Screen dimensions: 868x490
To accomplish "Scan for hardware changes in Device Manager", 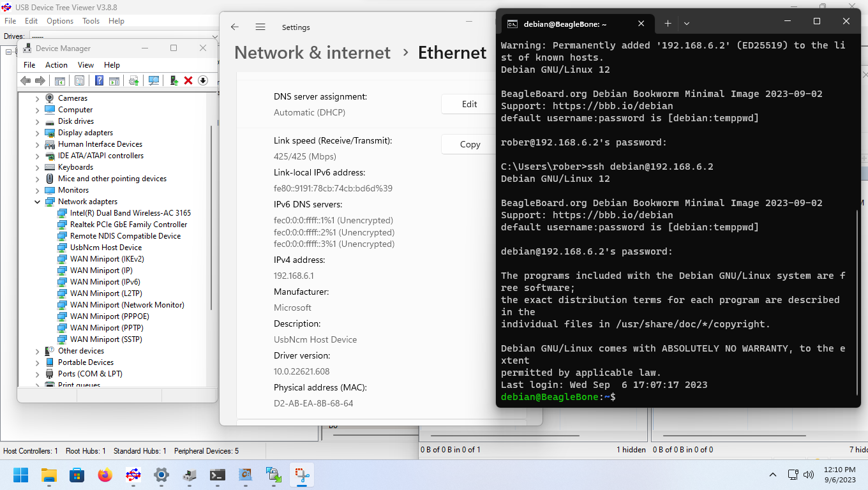I will 154,80.
